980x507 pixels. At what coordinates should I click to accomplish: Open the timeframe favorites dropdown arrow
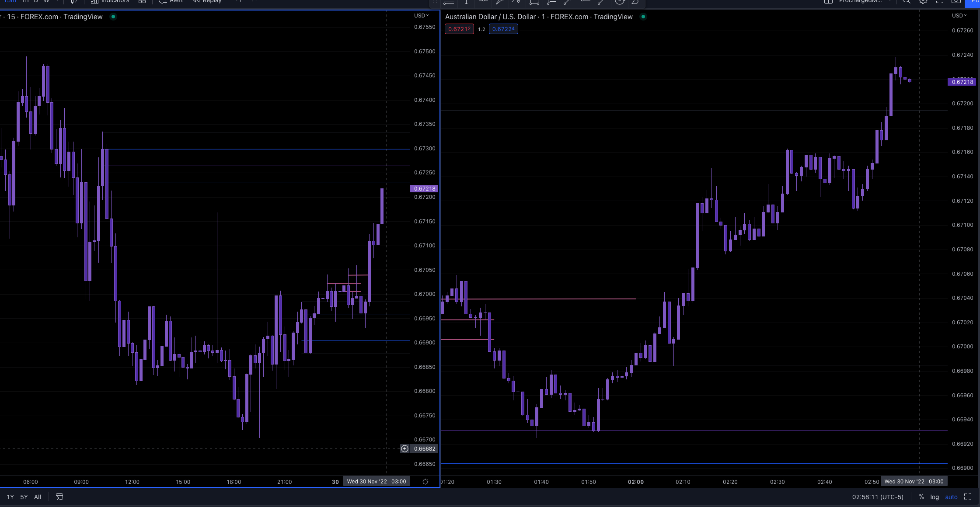tap(56, 2)
